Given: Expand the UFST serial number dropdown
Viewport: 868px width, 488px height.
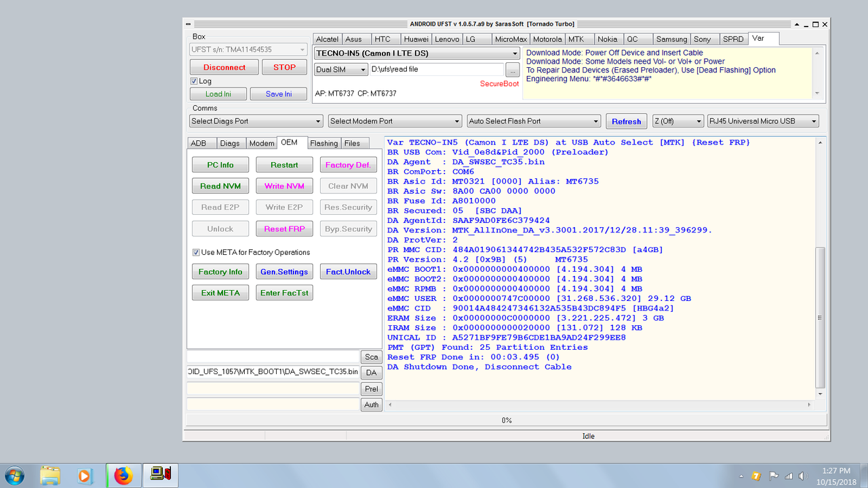Looking at the screenshot, I should click(302, 49).
